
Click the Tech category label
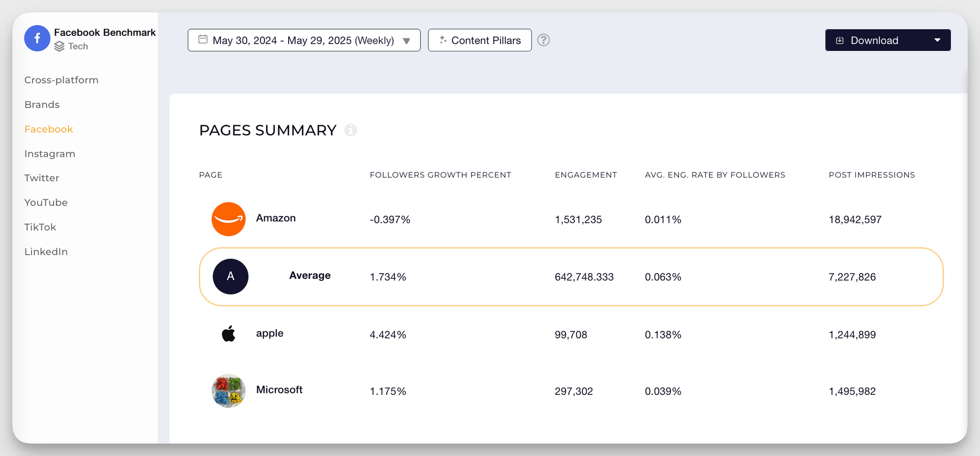point(78,47)
